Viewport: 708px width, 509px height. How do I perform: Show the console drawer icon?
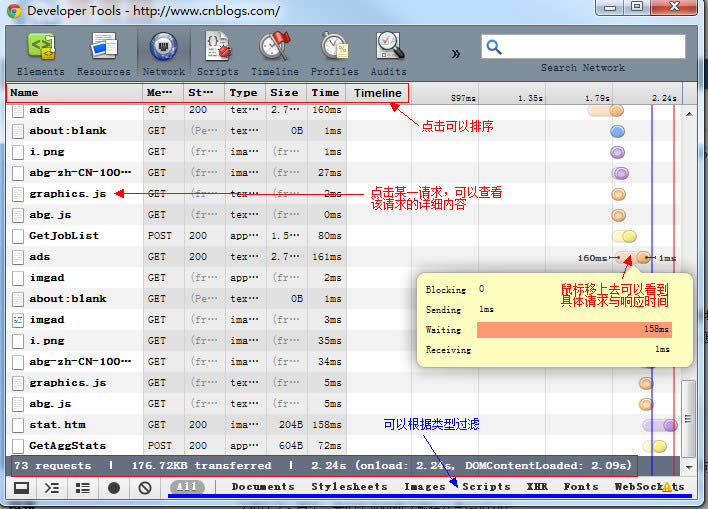coord(52,488)
